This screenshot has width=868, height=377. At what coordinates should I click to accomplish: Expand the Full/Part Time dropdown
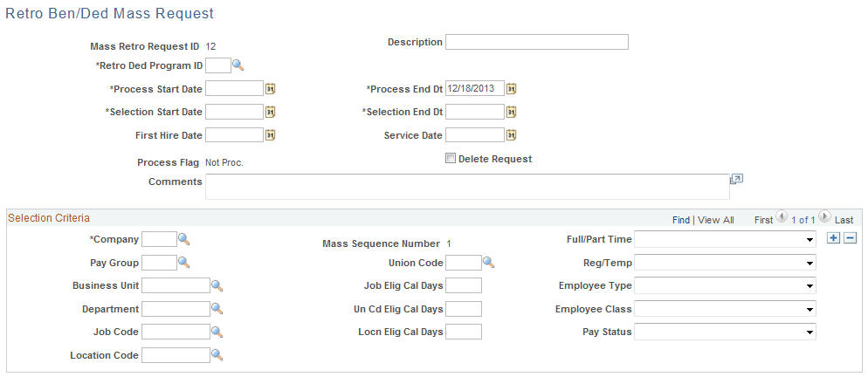(x=725, y=239)
